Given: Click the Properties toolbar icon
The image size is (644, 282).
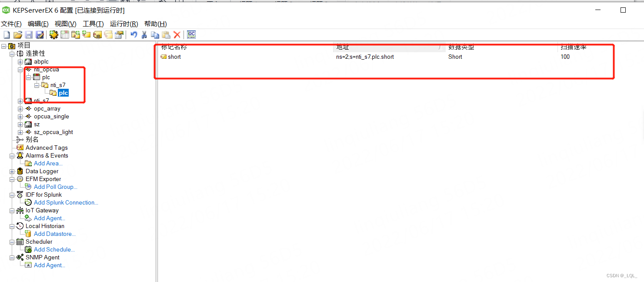Looking at the screenshot, I should (x=119, y=35).
